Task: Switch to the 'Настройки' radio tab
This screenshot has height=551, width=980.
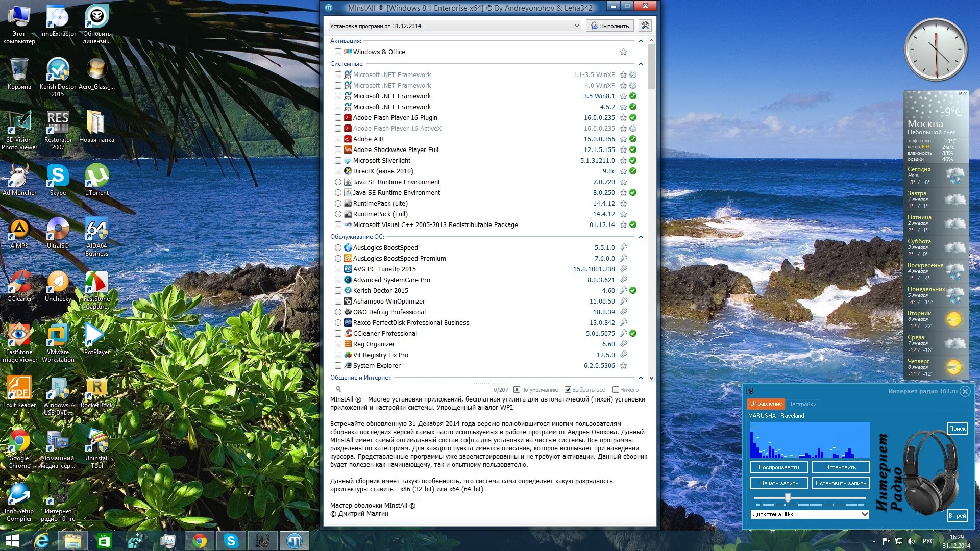Action: point(802,404)
